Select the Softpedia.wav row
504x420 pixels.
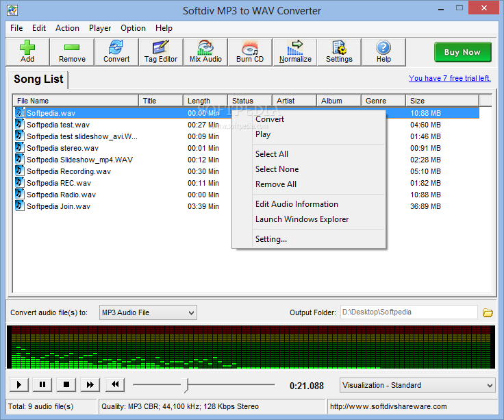pyautogui.click(x=247, y=113)
